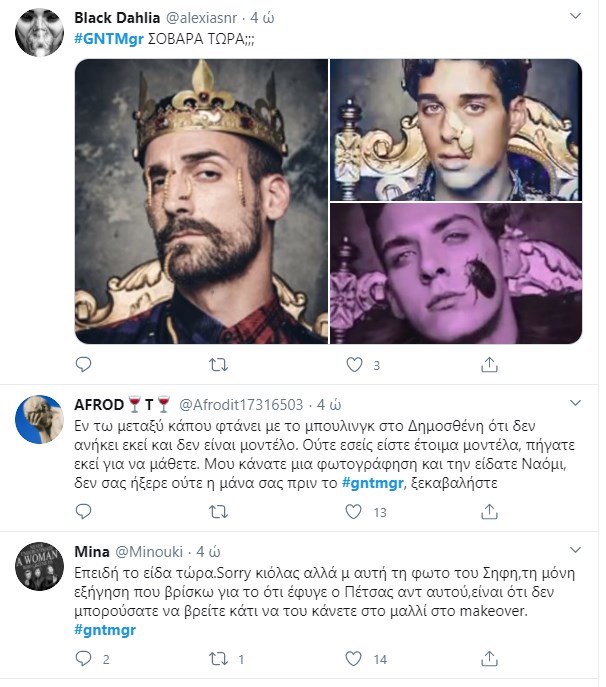Like Black Dahlia's tweet with photos

(x=351, y=366)
